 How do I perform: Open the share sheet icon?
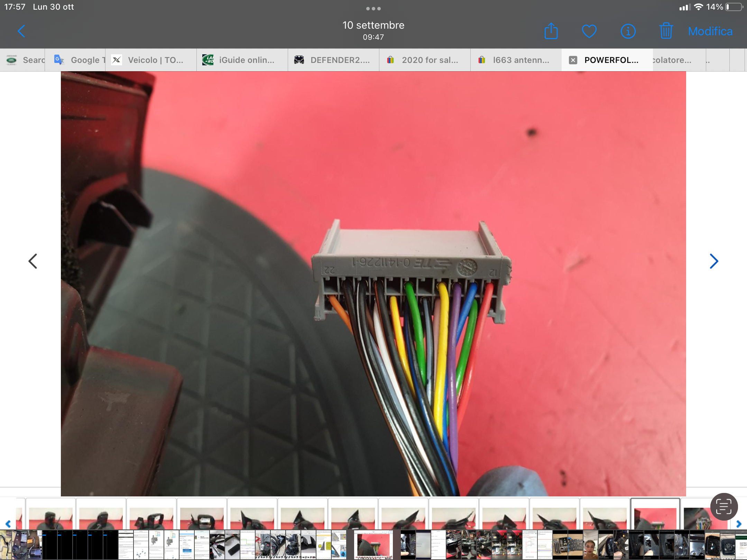point(551,31)
